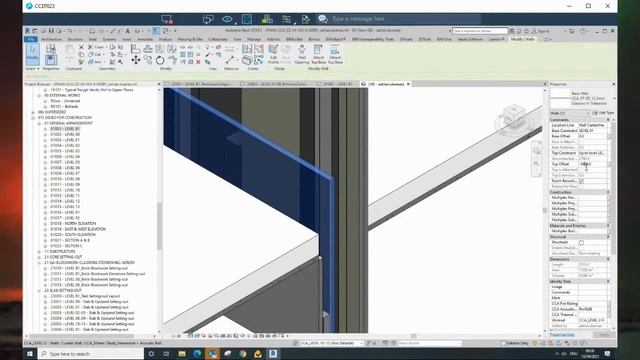This screenshot has height=360, width=640.
Task: Click the Move tool icon
Action: click(136, 60)
